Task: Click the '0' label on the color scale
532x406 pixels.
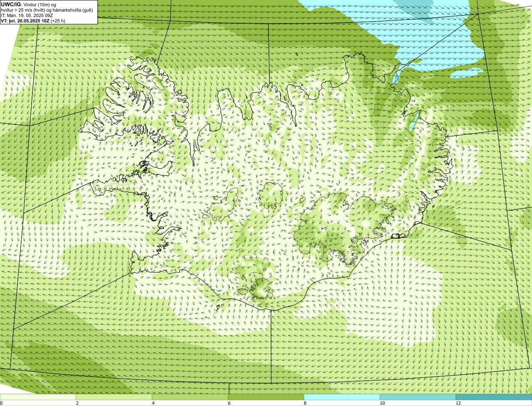Action: click(x=1, y=403)
